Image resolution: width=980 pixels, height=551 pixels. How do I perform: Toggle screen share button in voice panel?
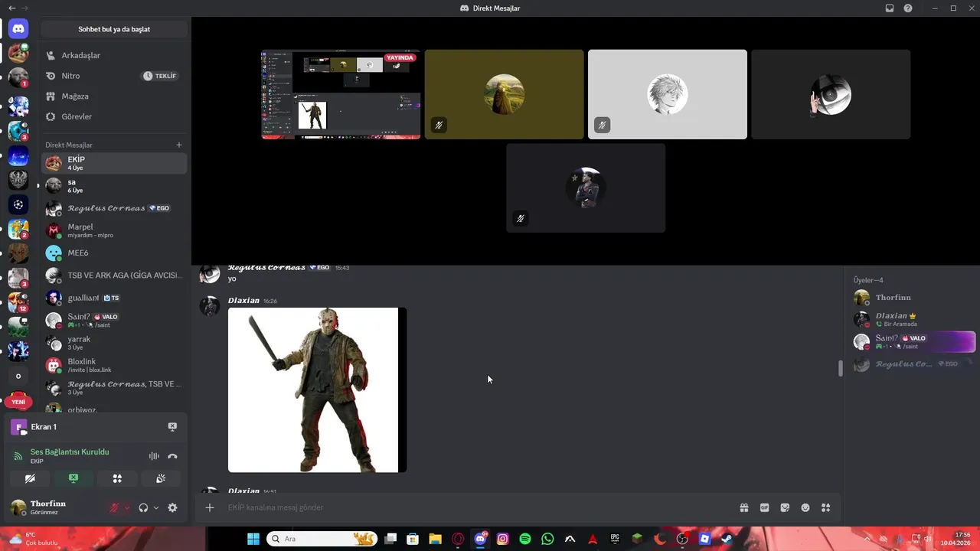pos(73,478)
